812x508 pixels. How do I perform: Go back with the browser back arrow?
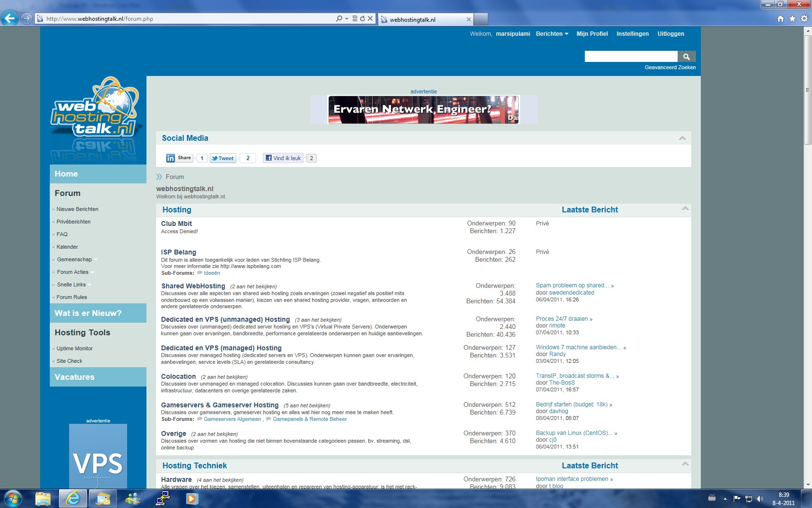click(10, 18)
